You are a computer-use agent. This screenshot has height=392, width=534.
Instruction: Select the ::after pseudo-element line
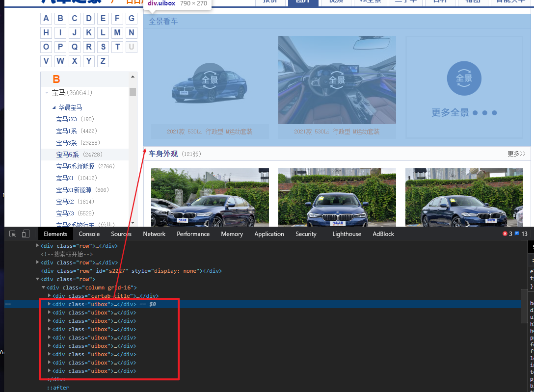point(58,388)
